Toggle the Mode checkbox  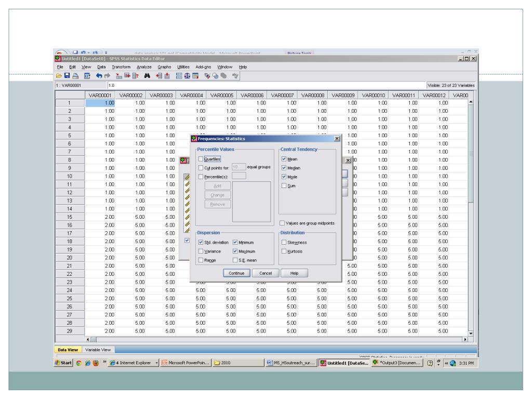284,177
